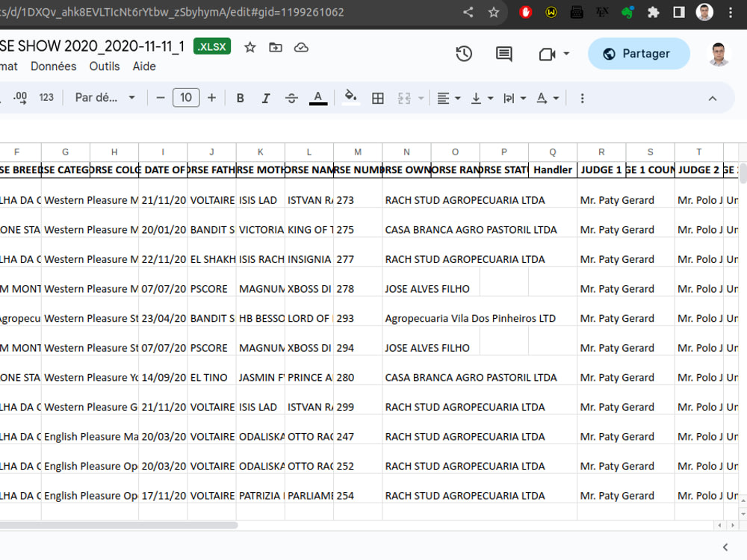Share this page with the browser share icon
747x560 pixels.
(468, 12)
